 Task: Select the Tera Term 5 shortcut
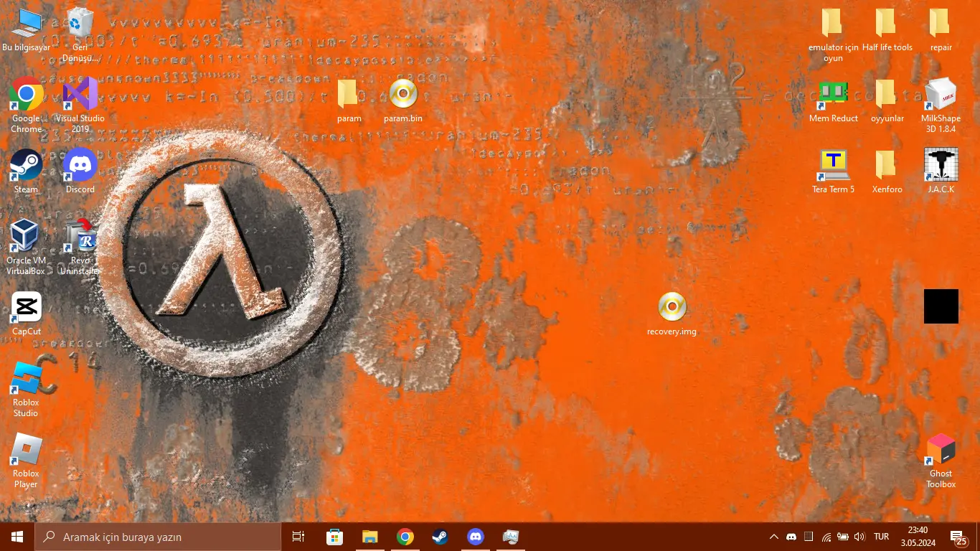pyautogui.click(x=833, y=171)
